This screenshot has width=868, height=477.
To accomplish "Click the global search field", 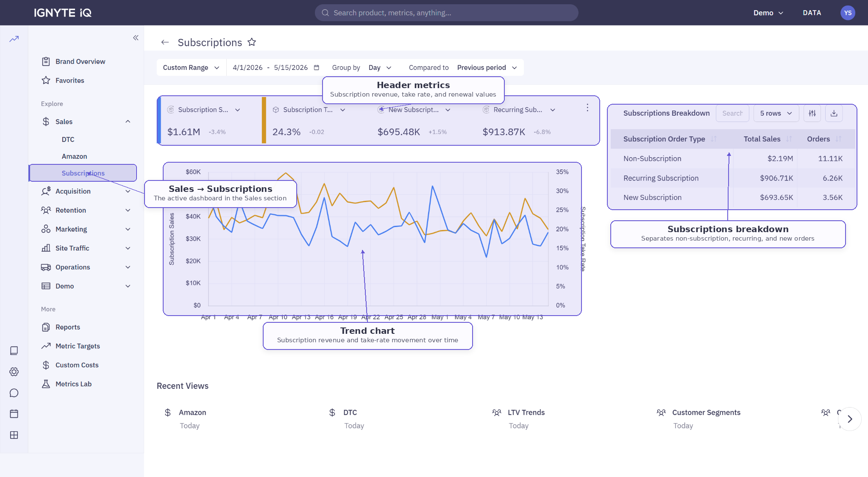I will pos(446,13).
